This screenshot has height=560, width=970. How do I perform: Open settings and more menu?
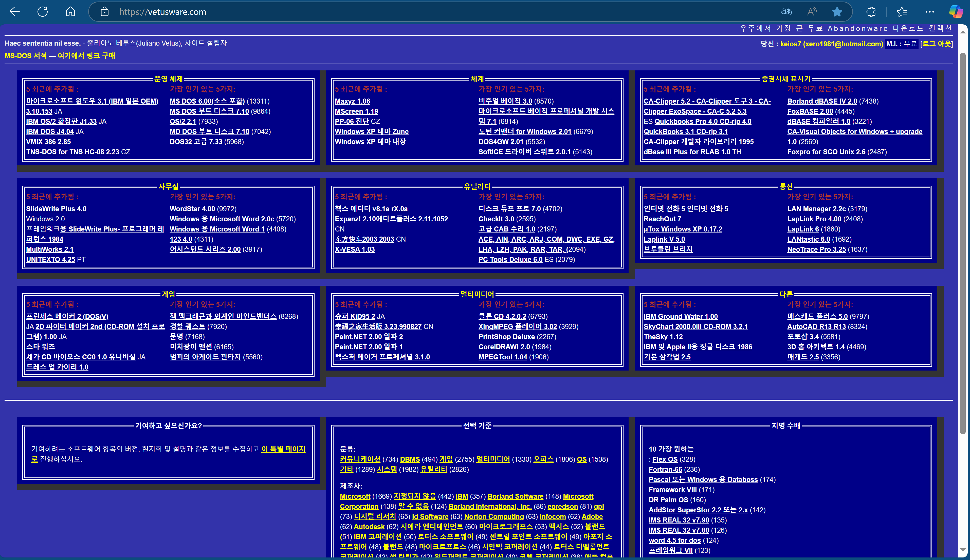930,12
